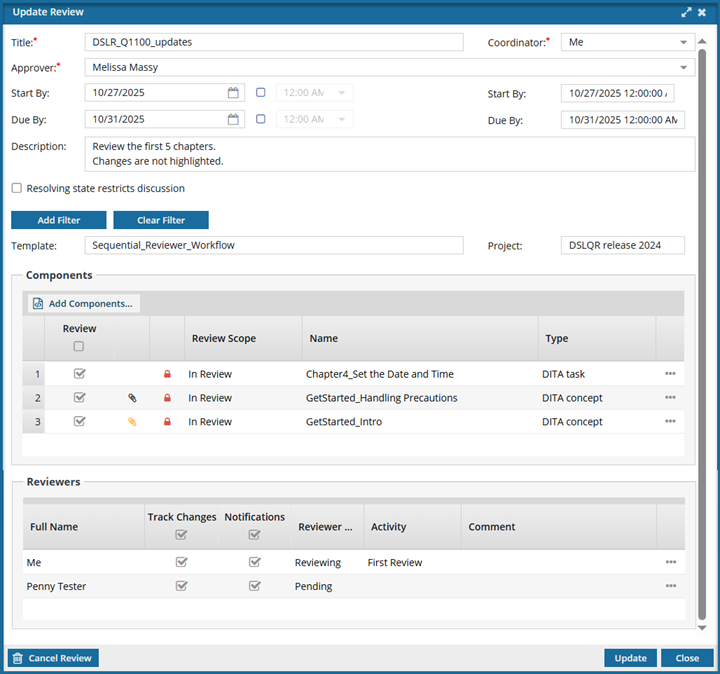Image resolution: width=720 pixels, height=674 pixels.
Task: Open the Due By calendar picker
Action: click(x=233, y=119)
